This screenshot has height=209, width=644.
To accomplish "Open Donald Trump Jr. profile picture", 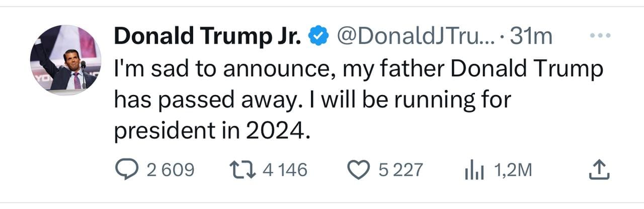I will pyautogui.click(x=66, y=59).
